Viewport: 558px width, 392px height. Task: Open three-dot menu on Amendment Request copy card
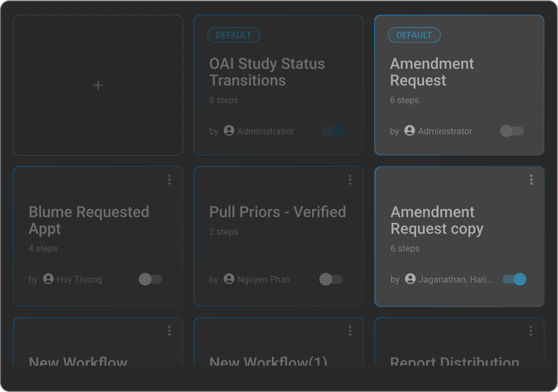tap(531, 180)
